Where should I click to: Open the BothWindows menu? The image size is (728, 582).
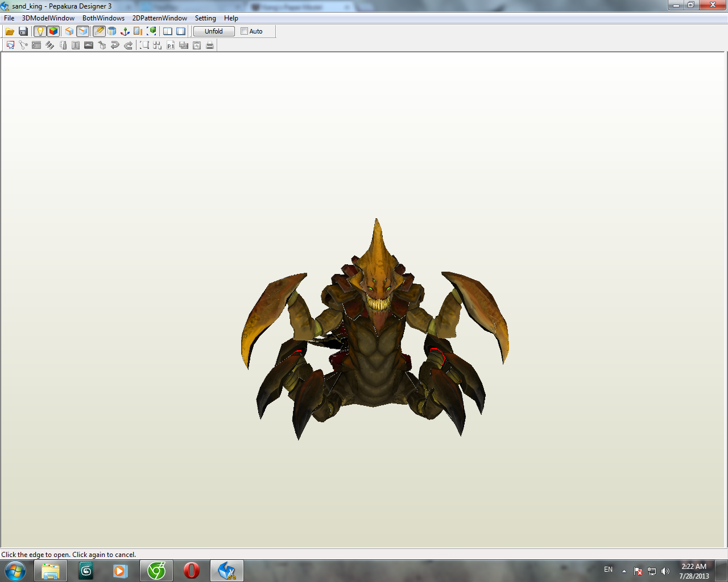104,18
